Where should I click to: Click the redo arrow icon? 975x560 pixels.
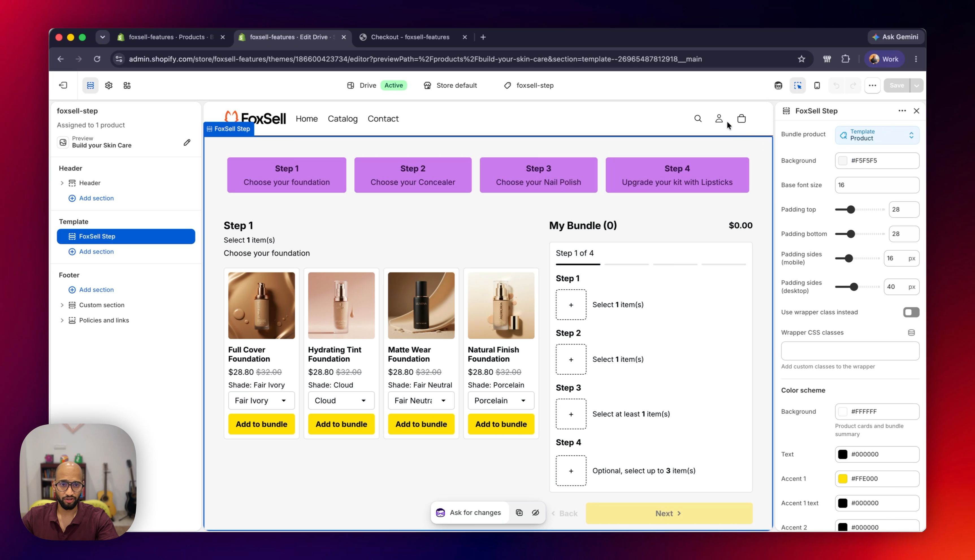point(853,85)
